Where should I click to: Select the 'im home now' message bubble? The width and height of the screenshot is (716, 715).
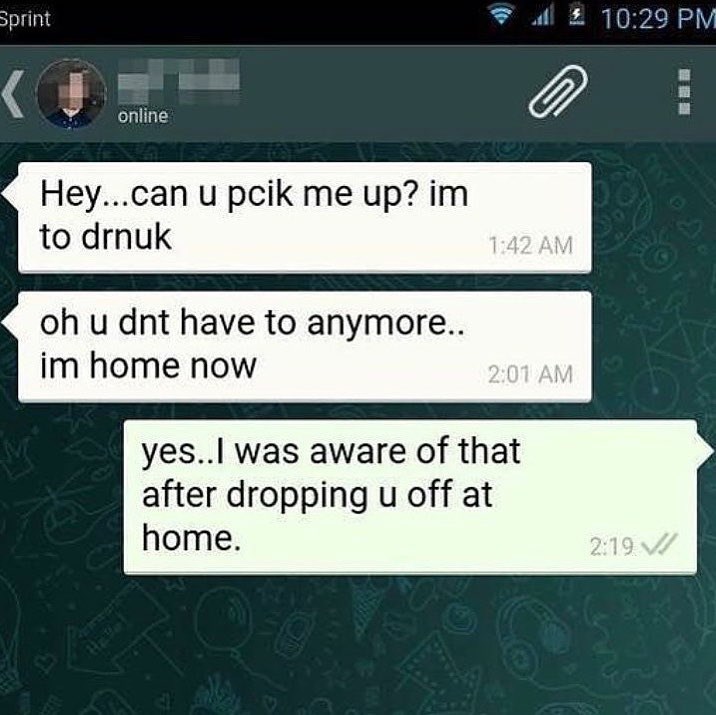click(x=305, y=347)
